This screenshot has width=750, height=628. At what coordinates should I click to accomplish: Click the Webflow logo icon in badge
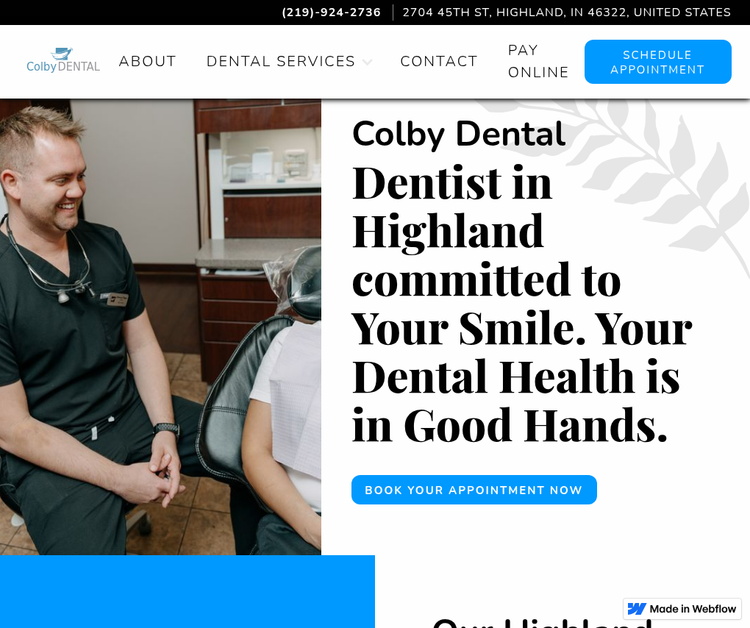pos(637,609)
